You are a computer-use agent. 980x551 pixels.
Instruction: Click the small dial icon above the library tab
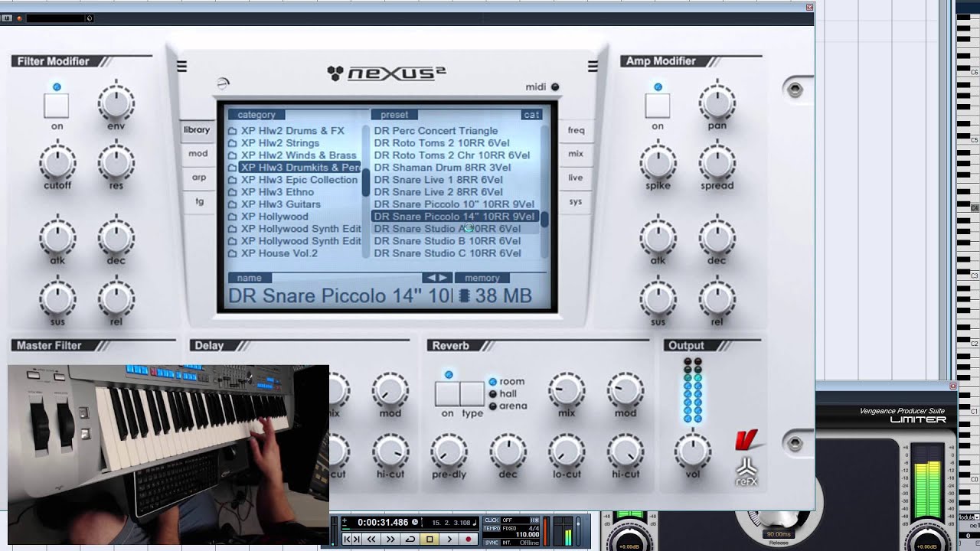pyautogui.click(x=223, y=83)
